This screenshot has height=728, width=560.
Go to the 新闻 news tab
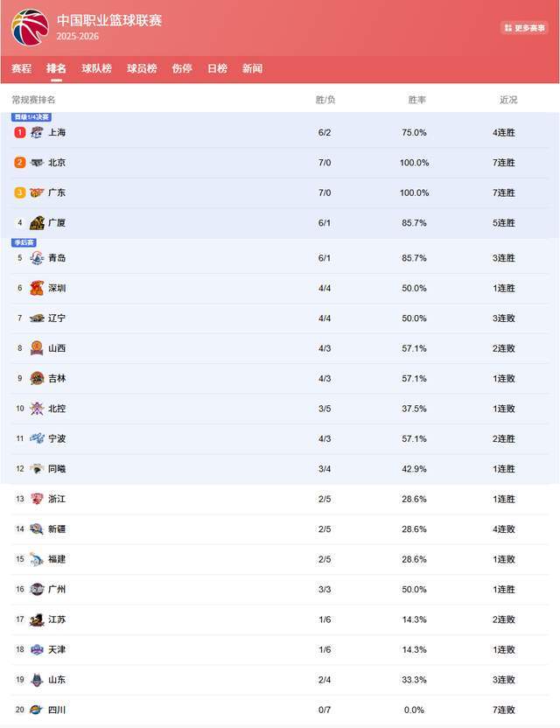pos(252,68)
